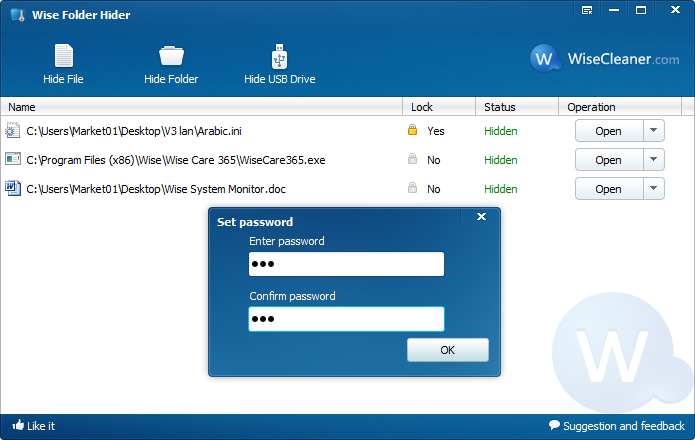Click the Yes lock value for Arabic.ini
Image resolution: width=695 pixels, height=440 pixels.
pos(436,131)
